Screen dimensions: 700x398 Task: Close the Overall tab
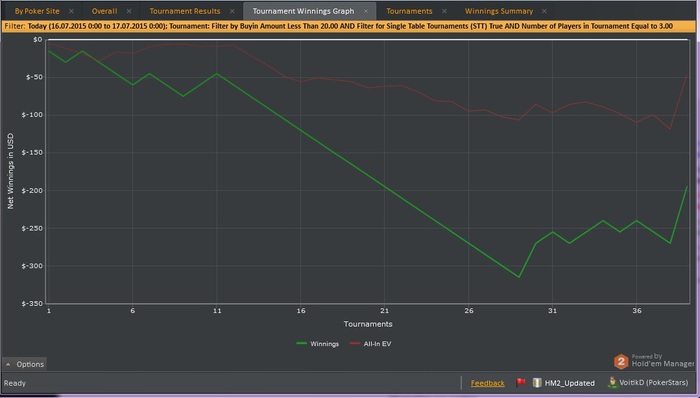[129, 11]
